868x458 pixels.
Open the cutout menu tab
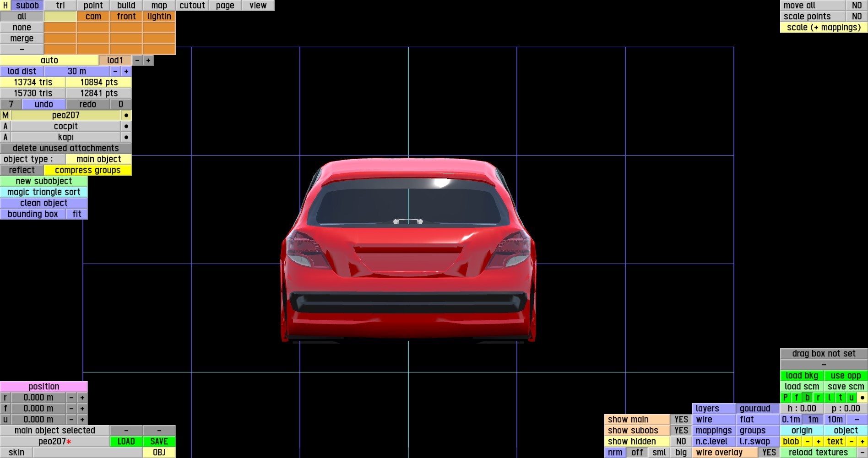192,5
